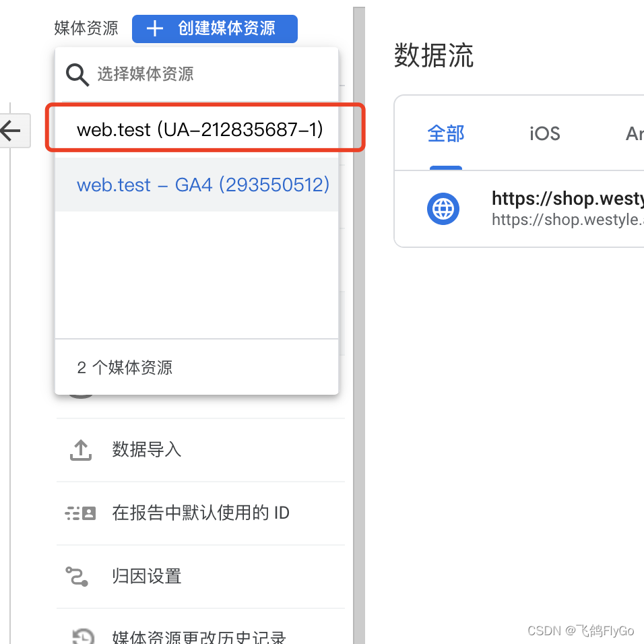
Task: Click the attribution path icon
Action: pyautogui.click(x=77, y=577)
